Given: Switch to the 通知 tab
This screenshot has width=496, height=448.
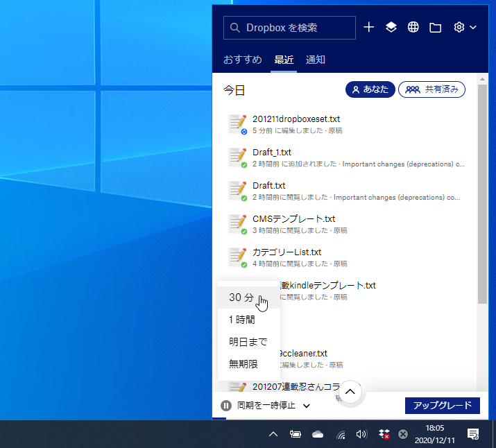Looking at the screenshot, I should point(316,60).
